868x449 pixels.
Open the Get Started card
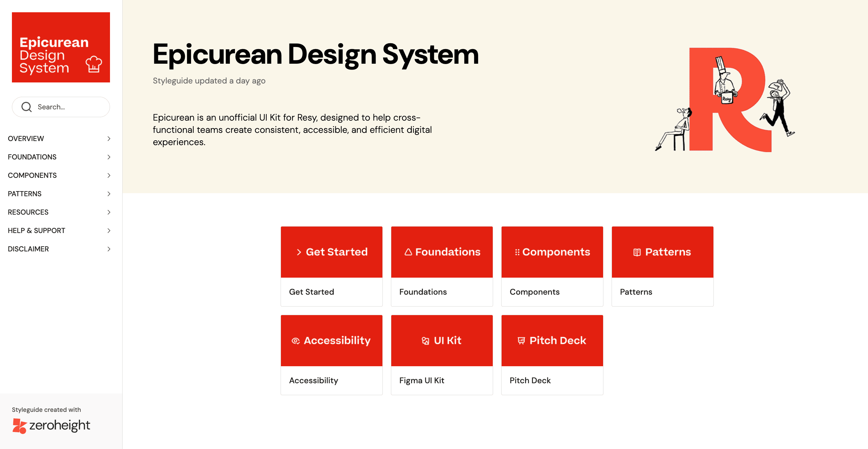(x=331, y=266)
